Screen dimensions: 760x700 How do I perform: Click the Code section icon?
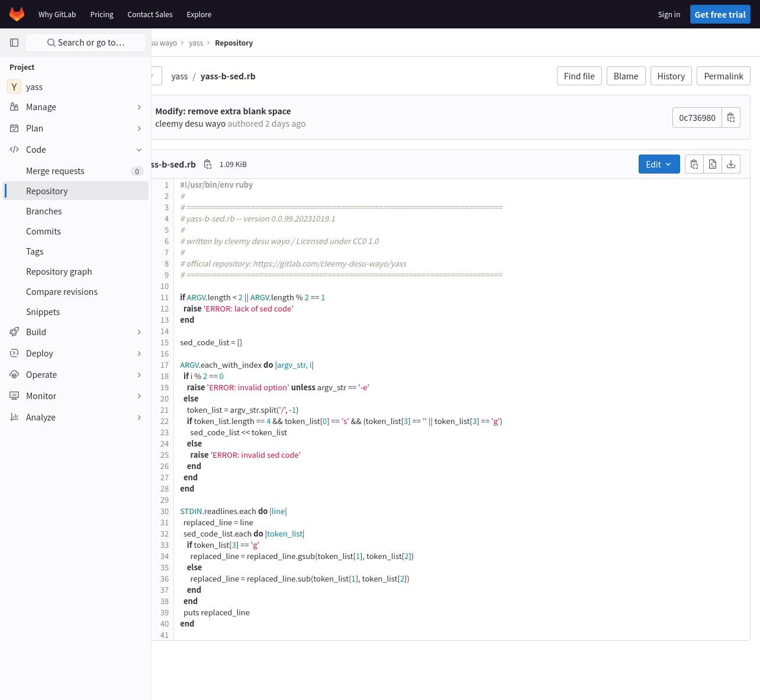[14, 149]
